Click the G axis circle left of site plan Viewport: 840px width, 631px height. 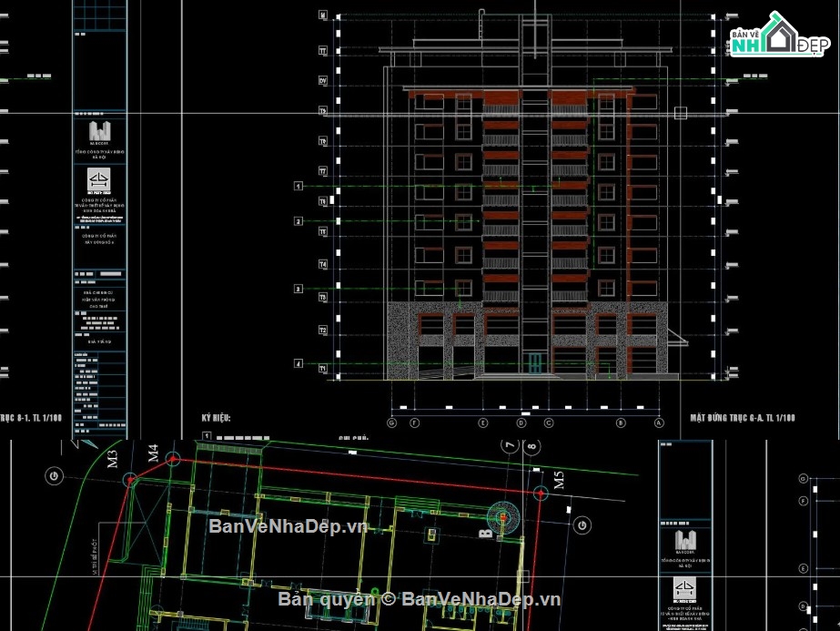(54, 475)
